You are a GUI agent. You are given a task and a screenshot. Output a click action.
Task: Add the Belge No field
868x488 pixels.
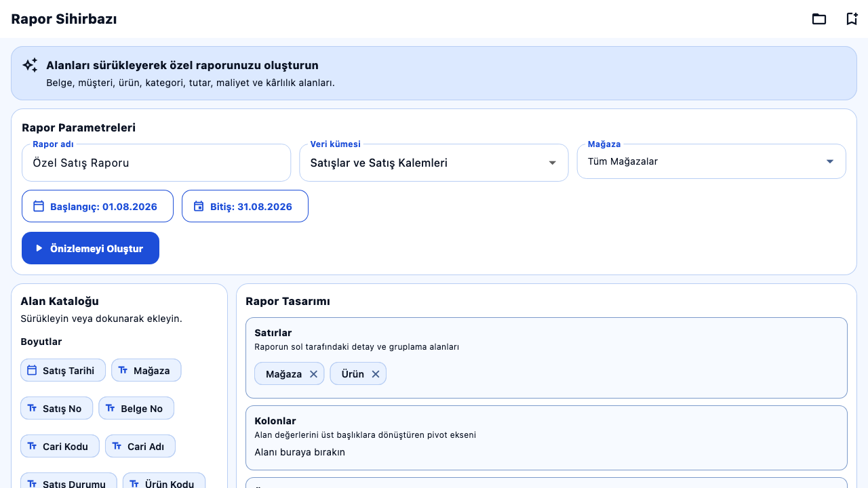point(136,408)
